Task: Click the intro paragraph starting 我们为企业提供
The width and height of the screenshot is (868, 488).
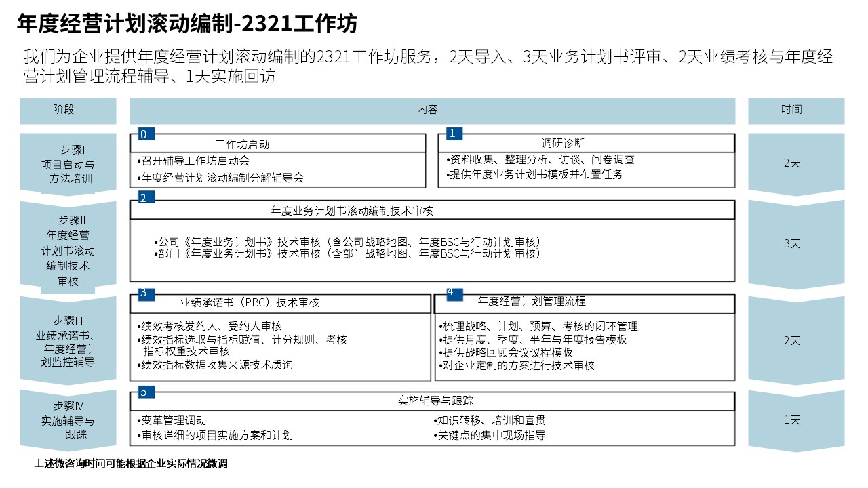Action: tap(427, 66)
